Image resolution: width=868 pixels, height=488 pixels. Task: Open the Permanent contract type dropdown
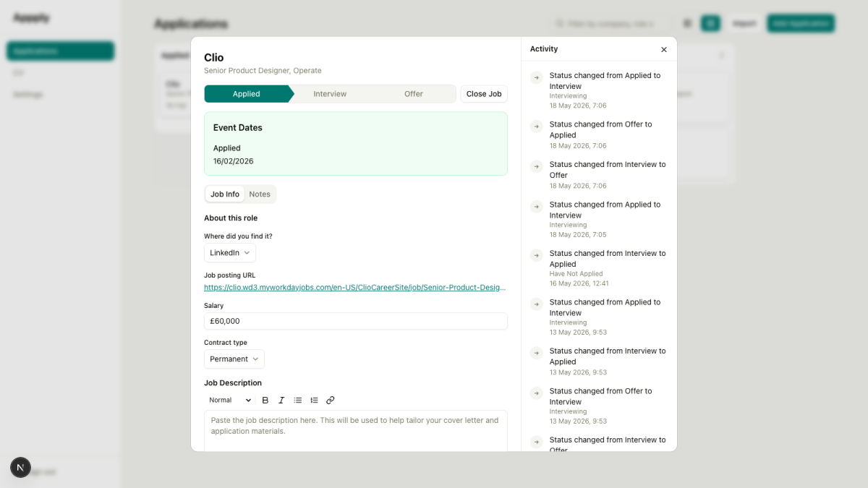[234, 359]
